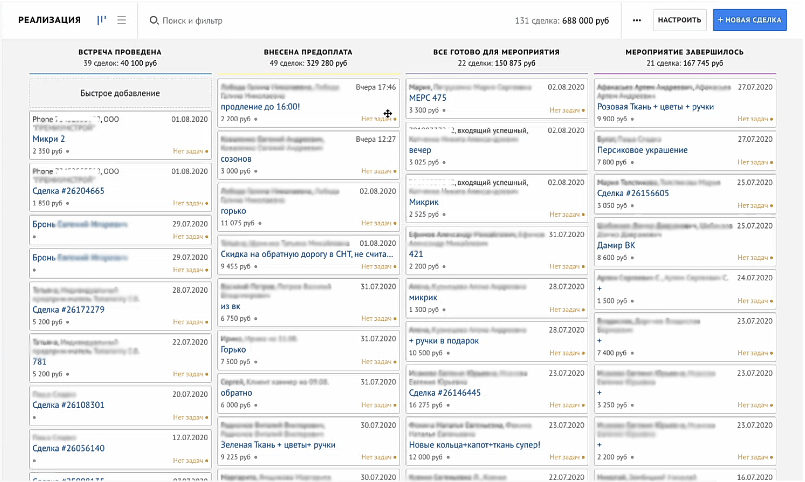The width and height of the screenshot is (805, 482).
Task: Open Сделка #26146445
Action: coord(445,393)
